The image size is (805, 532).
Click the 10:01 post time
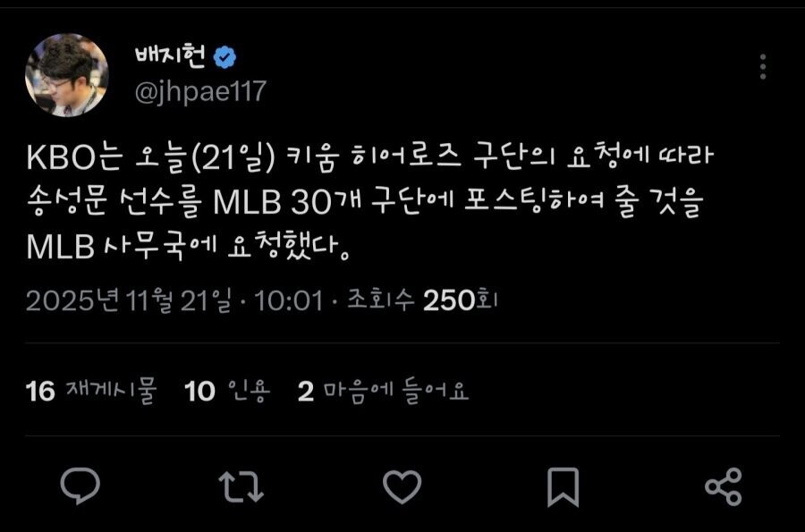[x=289, y=300]
